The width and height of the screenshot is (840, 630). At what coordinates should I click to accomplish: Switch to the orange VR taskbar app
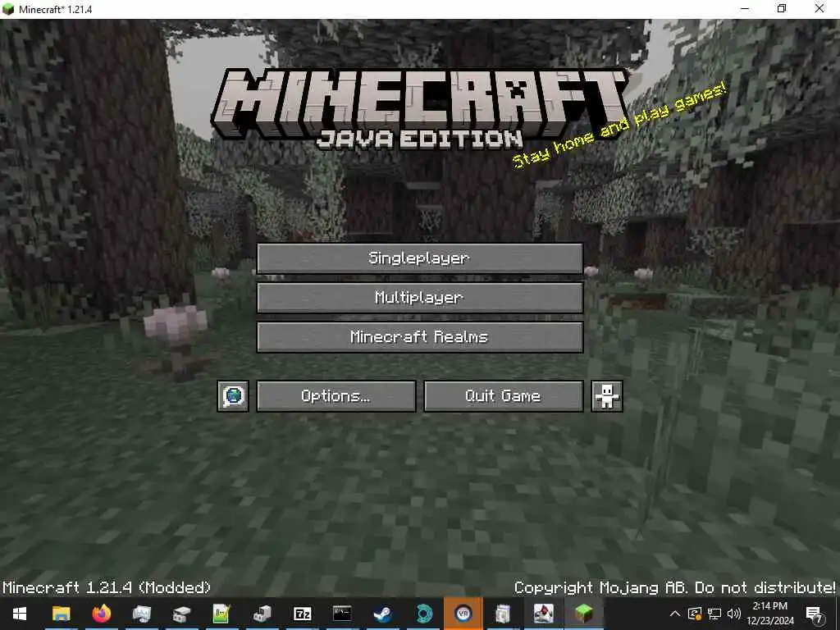point(463,614)
